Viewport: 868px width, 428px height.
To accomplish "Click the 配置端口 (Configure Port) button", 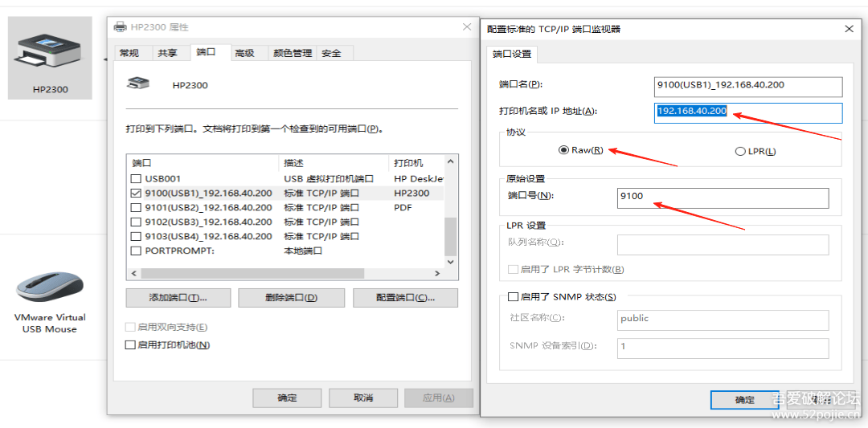I will [x=405, y=298].
